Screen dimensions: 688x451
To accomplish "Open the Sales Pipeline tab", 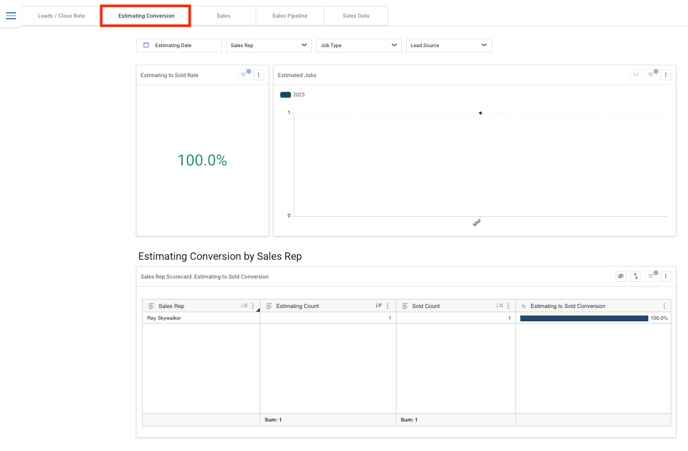I will [290, 16].
